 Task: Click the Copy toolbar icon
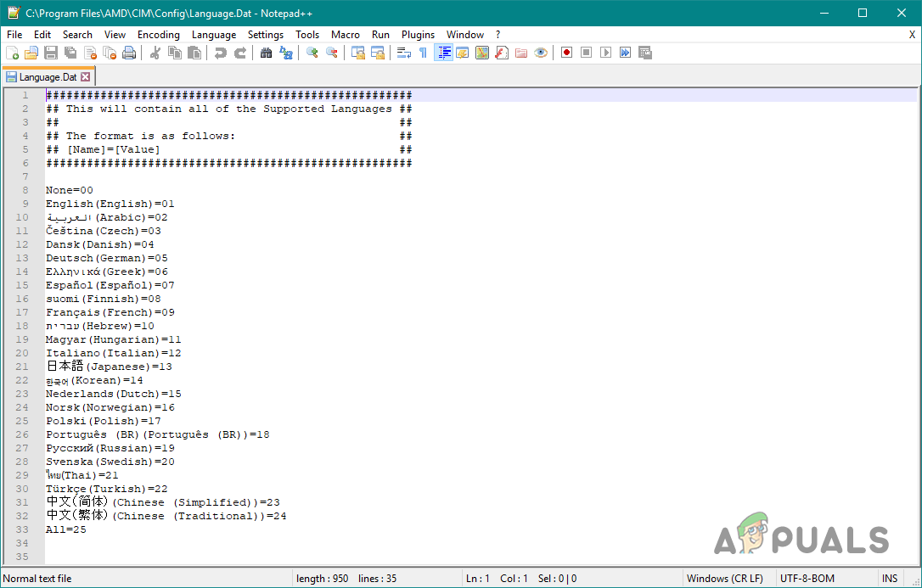175,53
